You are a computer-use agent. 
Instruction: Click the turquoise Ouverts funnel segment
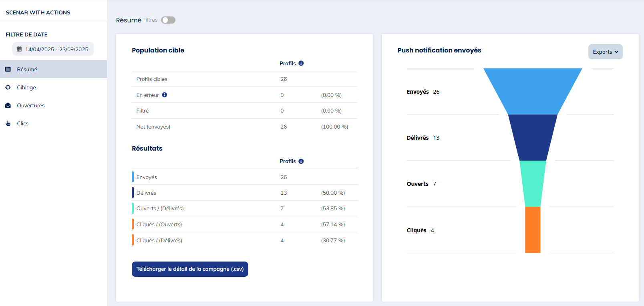click(533, 183)
